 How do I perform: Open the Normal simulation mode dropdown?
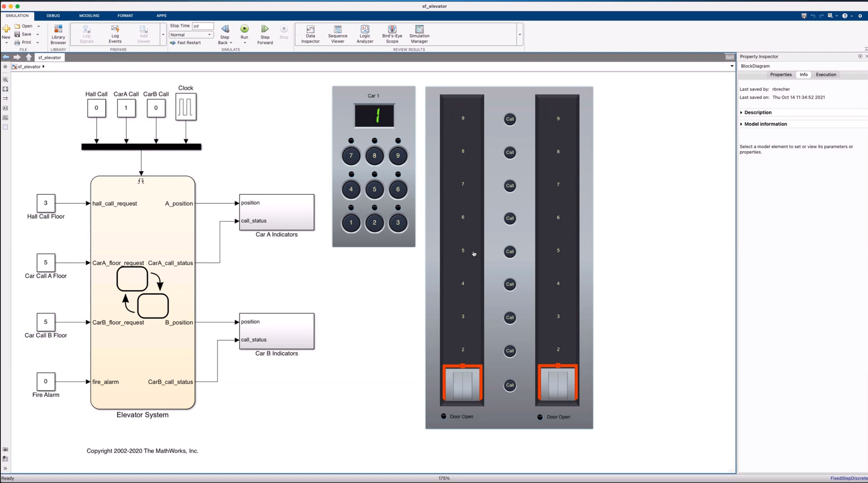[191, 35]
